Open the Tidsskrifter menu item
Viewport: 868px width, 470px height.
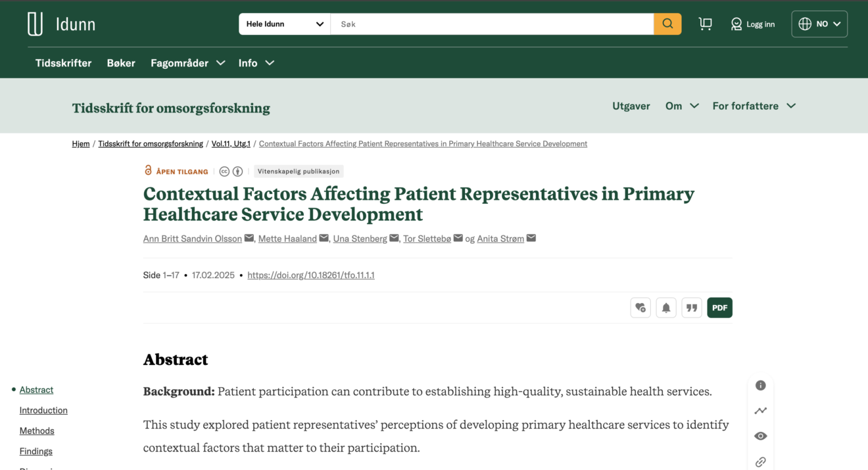coord(64,63)
